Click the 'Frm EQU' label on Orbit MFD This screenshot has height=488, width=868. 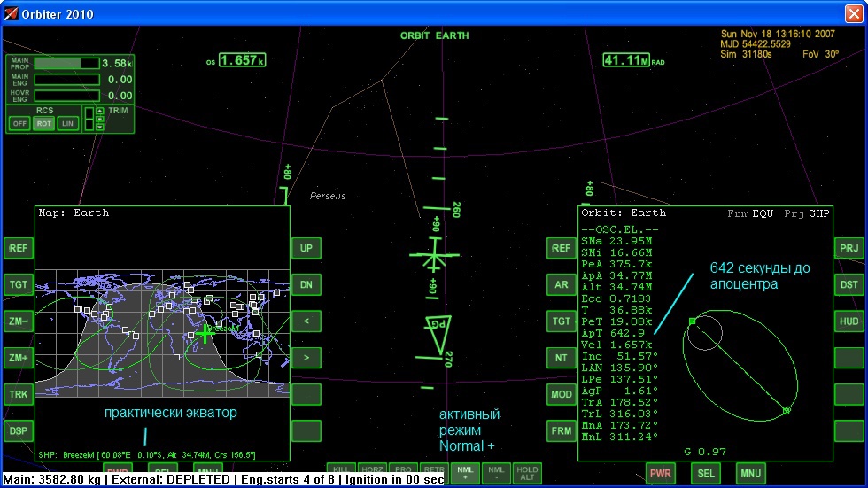[x=750, y=213]
